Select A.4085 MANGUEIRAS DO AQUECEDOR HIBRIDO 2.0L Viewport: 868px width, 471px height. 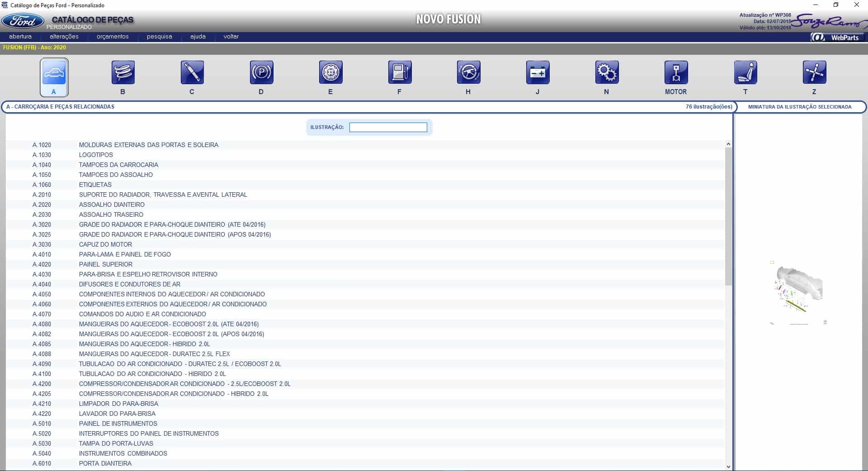[x=365, y=344]
